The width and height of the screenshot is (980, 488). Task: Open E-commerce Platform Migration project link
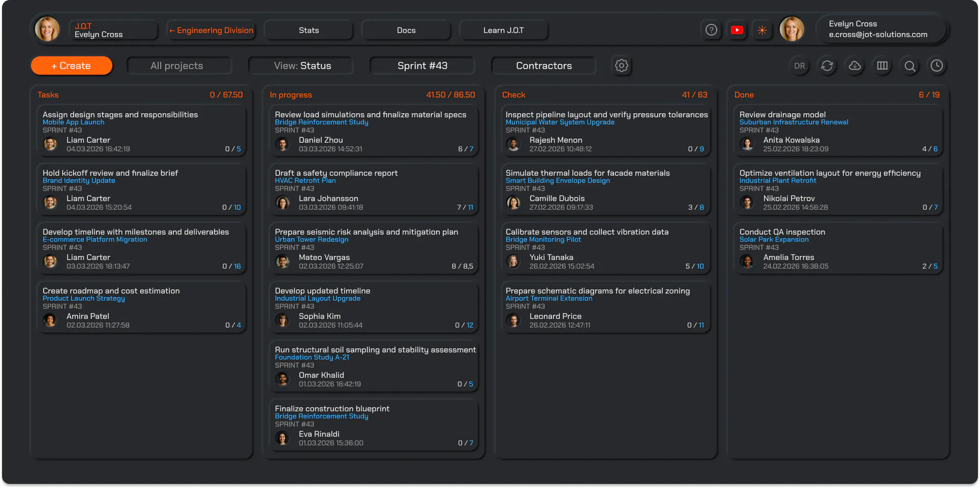pos(95,240)
